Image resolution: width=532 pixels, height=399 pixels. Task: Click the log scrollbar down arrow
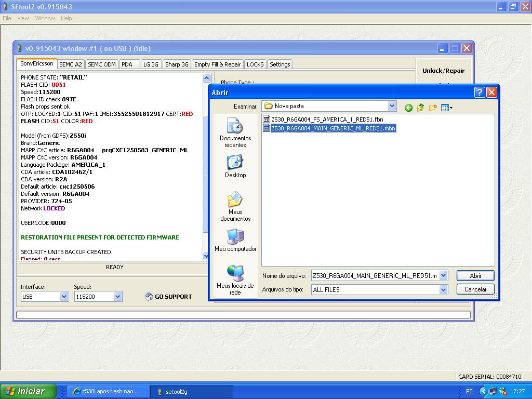pos(206,256)
